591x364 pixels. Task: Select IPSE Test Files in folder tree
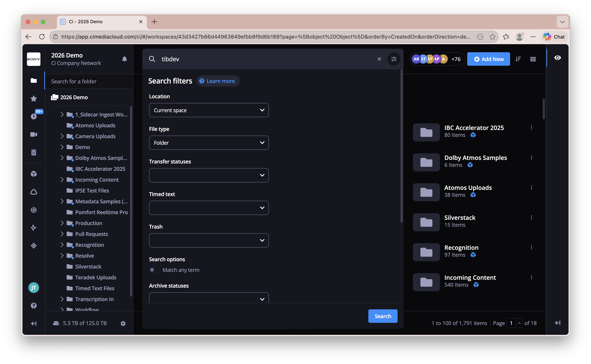92,190
